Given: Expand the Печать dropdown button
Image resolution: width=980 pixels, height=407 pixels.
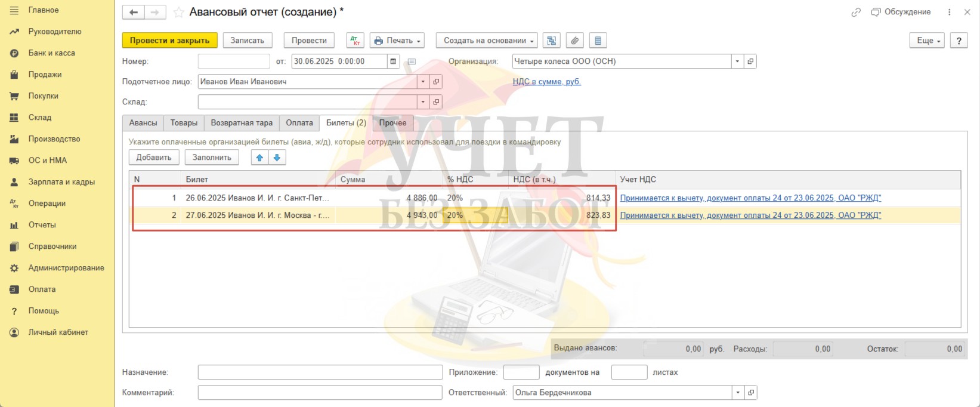Looking at the screenshot, I should click(397, 41).
